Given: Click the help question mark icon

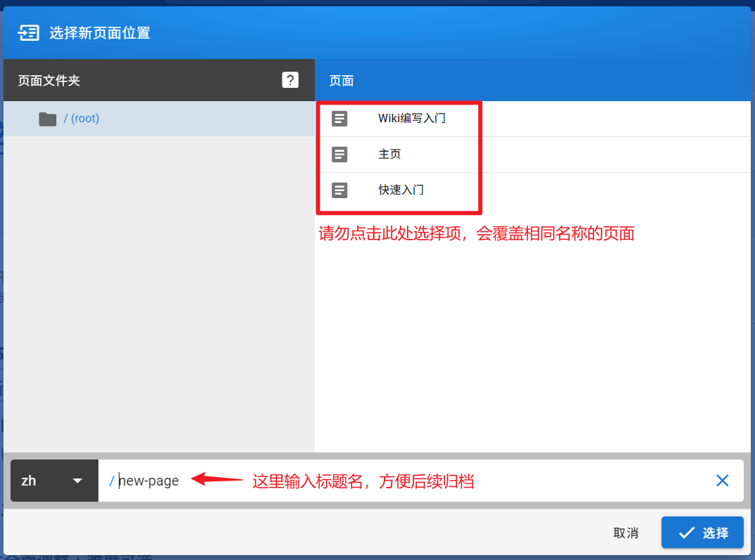Looking at the screenshot, I should point(290,80).
